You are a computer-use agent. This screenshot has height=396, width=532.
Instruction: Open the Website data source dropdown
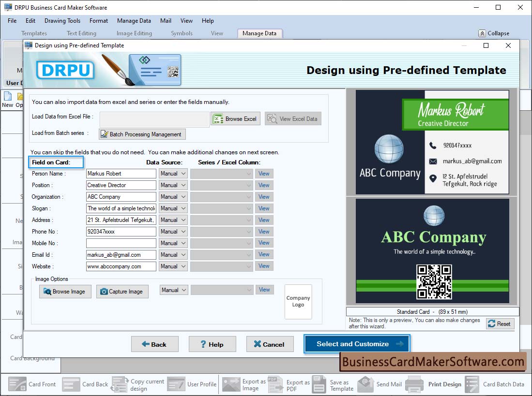pyautogui.click(x=173, y=266)
